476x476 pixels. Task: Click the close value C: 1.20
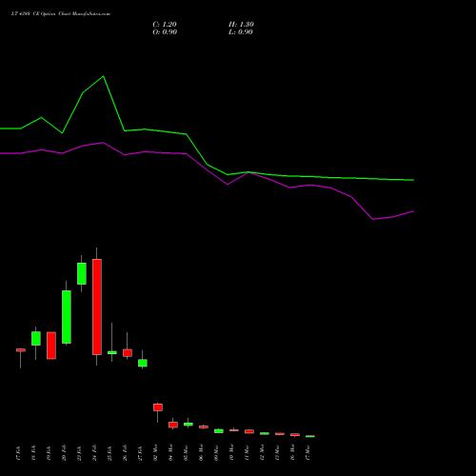click(x=165, y=25)
